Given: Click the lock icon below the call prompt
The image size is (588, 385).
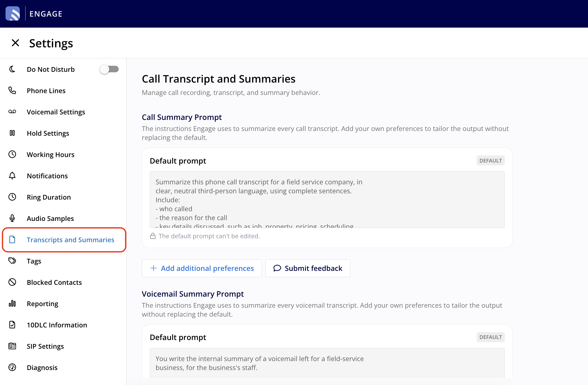Looking at the screenshot, I should point(153,236).
